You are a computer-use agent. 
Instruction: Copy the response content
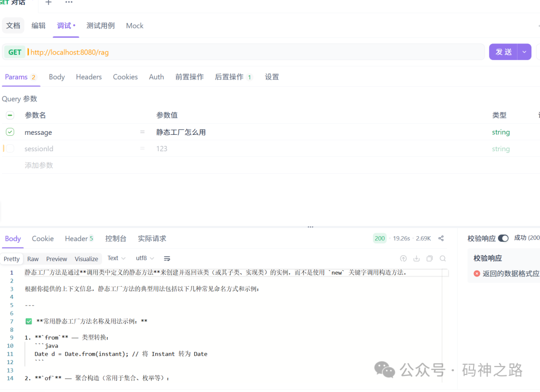428,259
